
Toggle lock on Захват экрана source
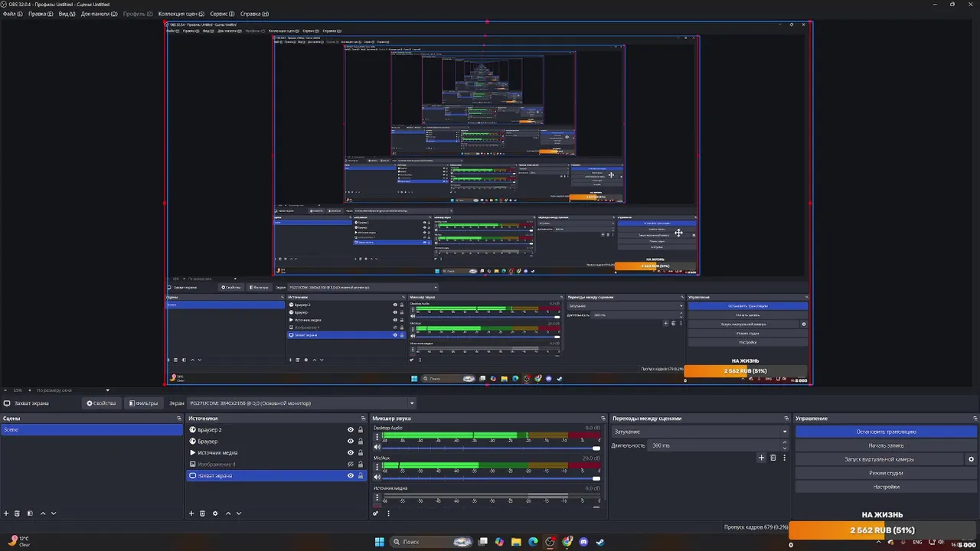361,475
